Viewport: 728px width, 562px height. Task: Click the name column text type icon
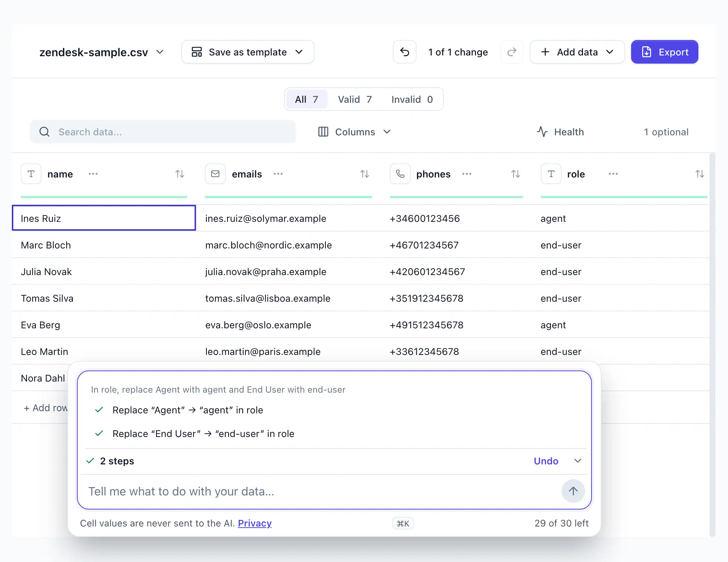point(31,174)
